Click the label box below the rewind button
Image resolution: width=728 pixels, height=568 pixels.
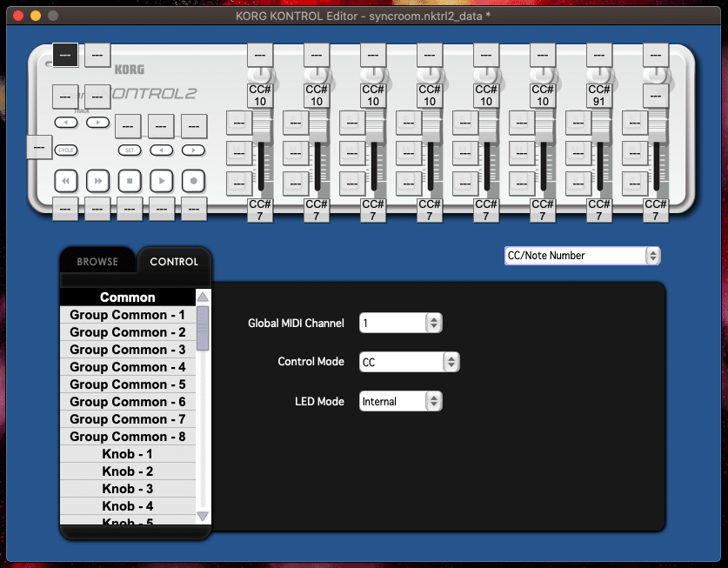coord(65,209)
